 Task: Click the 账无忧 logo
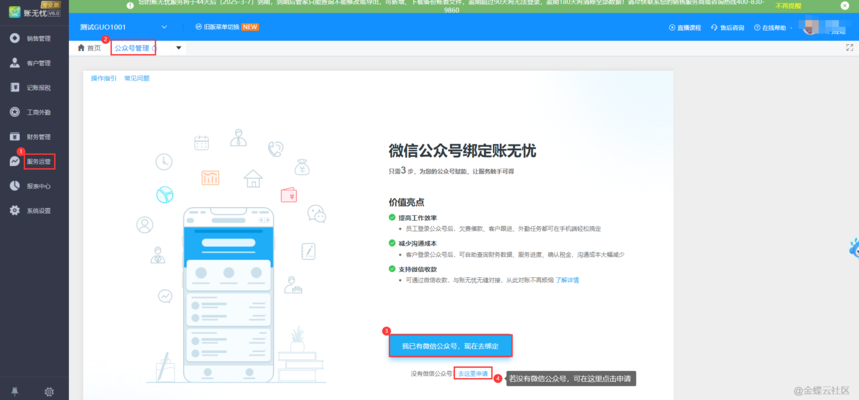pyautogui.click(x=35, y=10)
